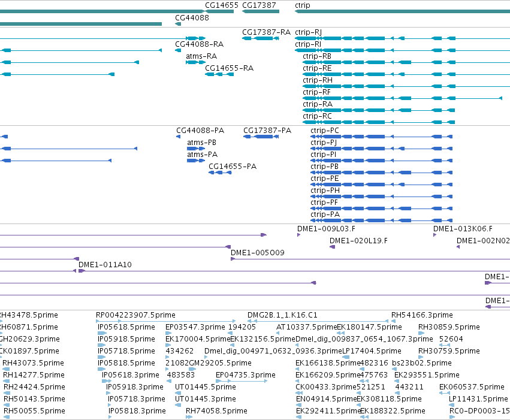Select the ctrip-PE protein label
510x420 pixels.
[325, 179]
